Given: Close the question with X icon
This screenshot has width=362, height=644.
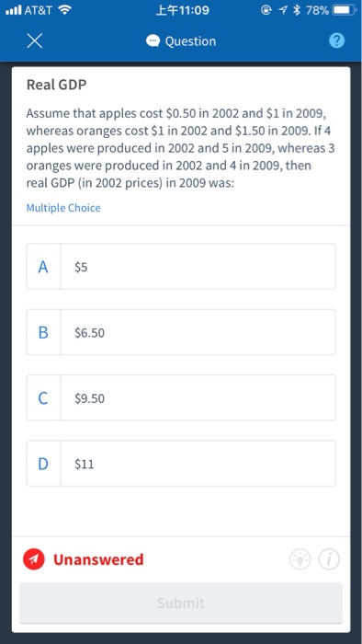Looking at the screenshot, I should tap(34, 41).
